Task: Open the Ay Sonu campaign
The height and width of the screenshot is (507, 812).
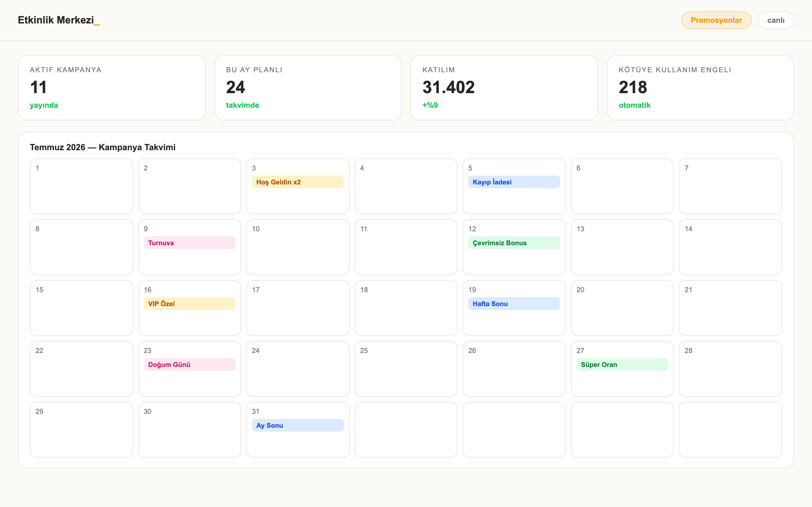Action: point(298,425)
